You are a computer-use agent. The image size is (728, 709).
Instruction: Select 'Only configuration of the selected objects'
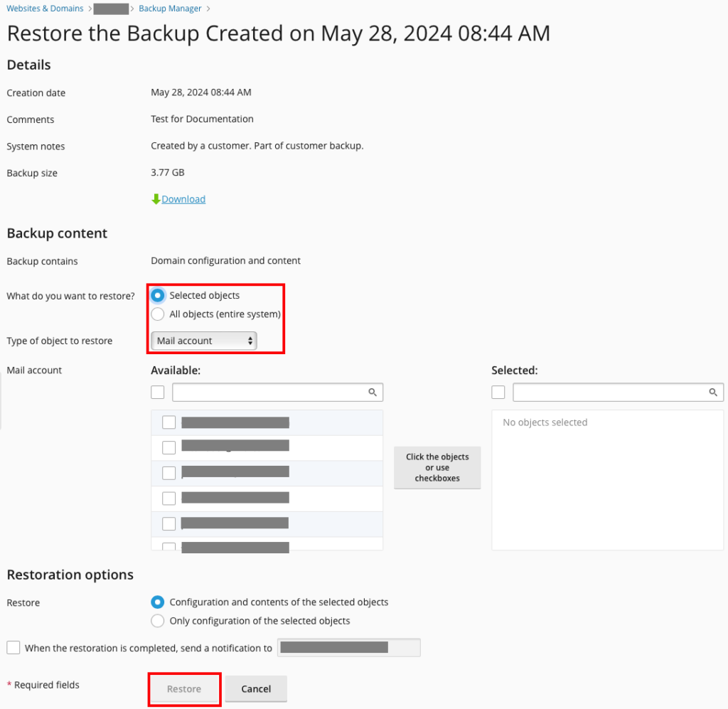pyautogui.click(x=158, y=621)
